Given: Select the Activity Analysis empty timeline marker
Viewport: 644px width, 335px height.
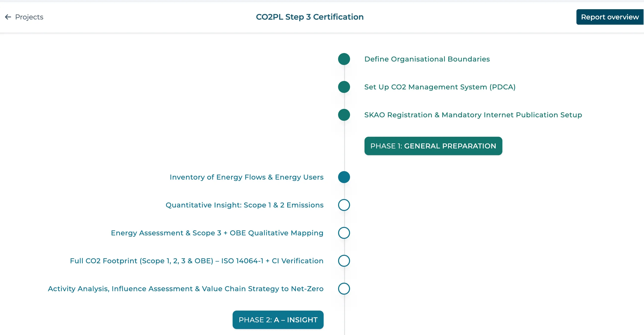Looking at the screenshot, I should (x=344, y=289).
